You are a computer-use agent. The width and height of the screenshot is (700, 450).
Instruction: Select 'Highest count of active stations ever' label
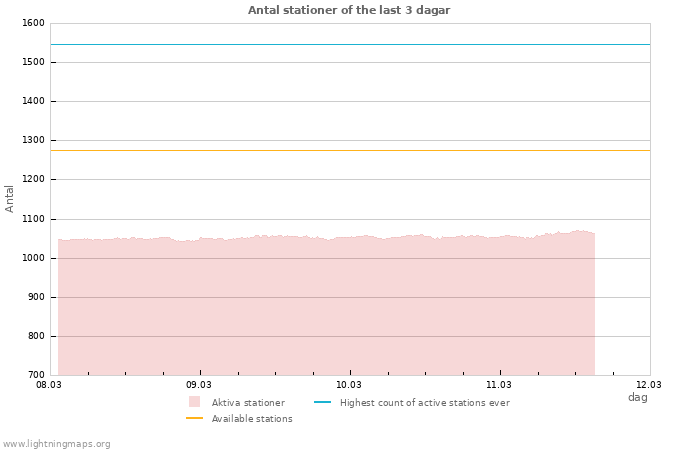(x=424, y=403)
